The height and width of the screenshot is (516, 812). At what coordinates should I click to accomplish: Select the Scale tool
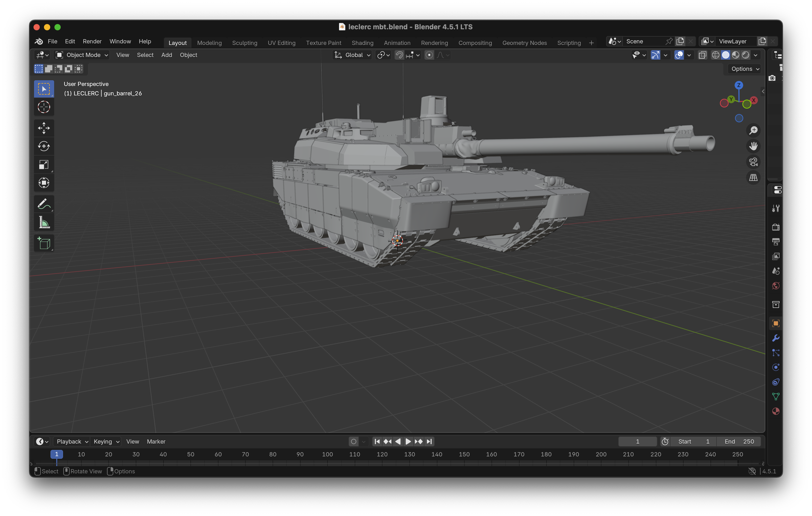click(44, 164)
